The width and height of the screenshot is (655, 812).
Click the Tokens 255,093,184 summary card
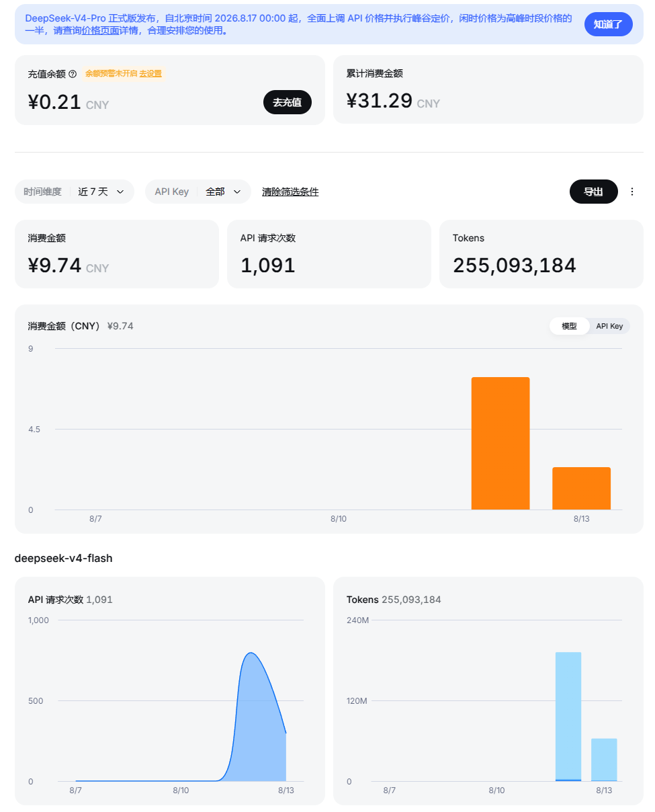541,254
